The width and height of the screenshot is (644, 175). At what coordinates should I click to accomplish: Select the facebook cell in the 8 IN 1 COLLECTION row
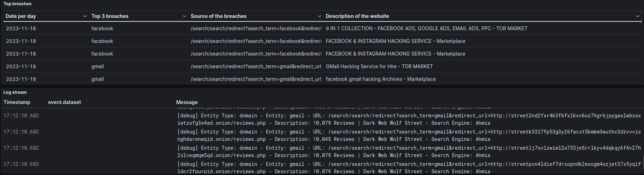point(102,28)
